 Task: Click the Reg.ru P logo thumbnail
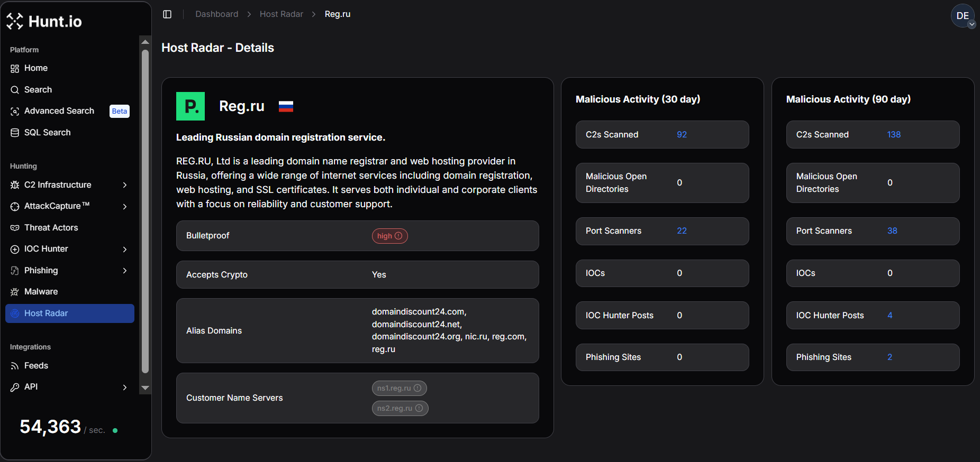coord(190,106)
